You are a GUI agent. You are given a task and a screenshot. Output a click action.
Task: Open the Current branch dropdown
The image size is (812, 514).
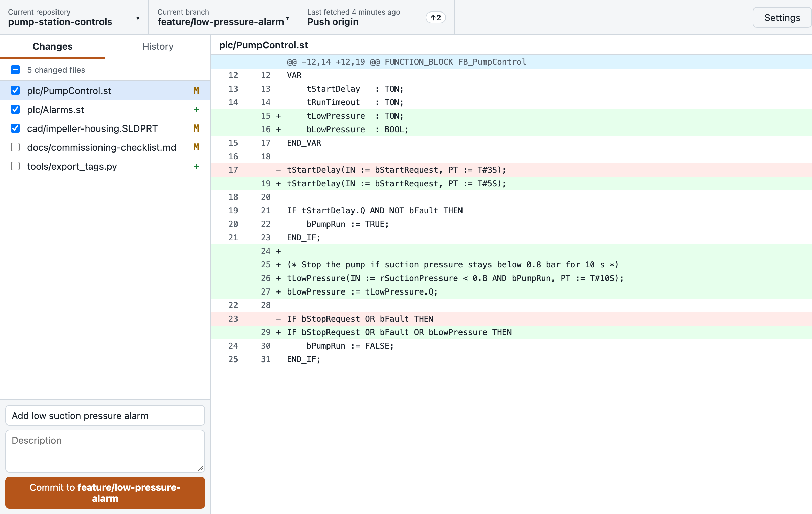click(x=223, y=17)
